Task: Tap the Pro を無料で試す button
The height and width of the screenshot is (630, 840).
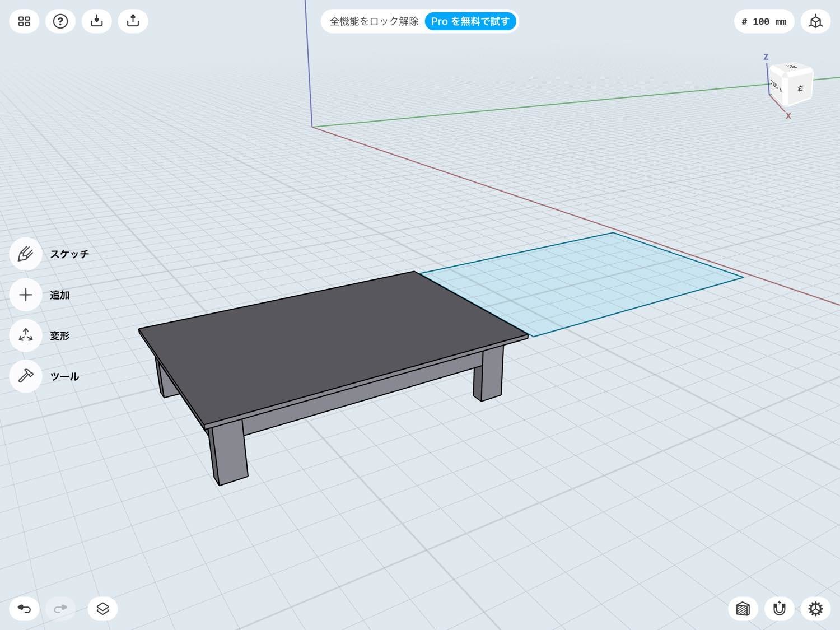Action: [470, 21]
